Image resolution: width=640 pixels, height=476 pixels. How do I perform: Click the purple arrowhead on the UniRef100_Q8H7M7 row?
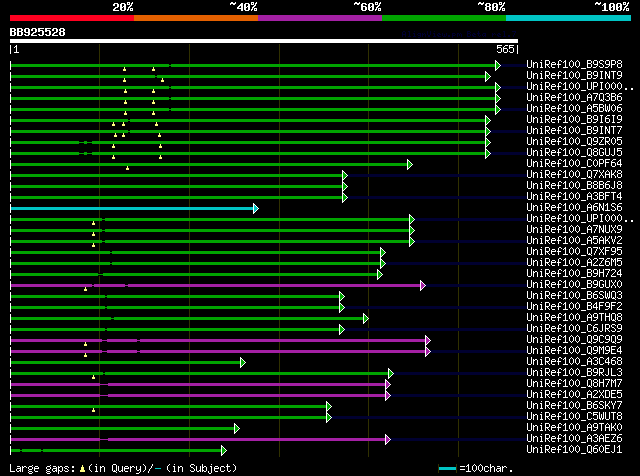tap(388, 385)
